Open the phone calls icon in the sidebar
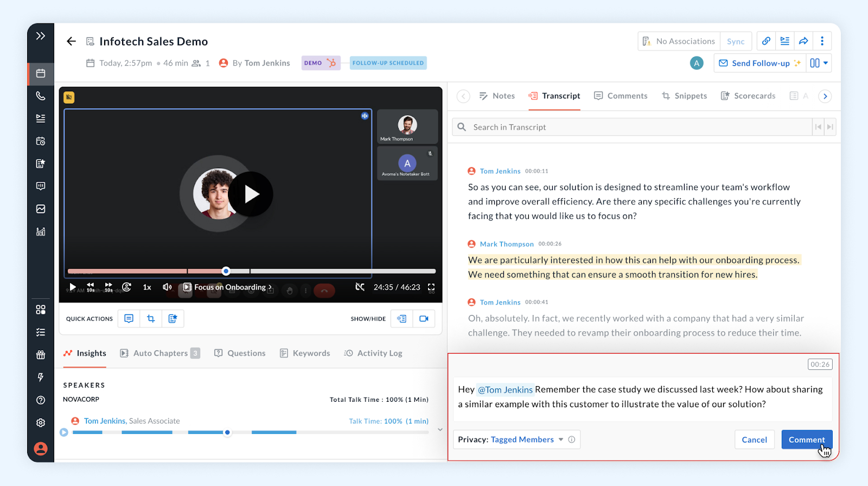This screenshot has width=868, height=486. pyautogui.click(x=41, y=96)
